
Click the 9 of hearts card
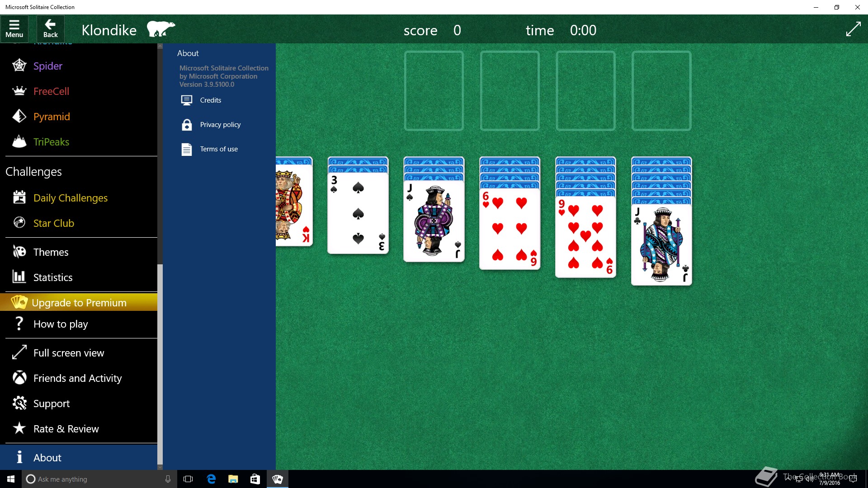[x=585, y=237]
